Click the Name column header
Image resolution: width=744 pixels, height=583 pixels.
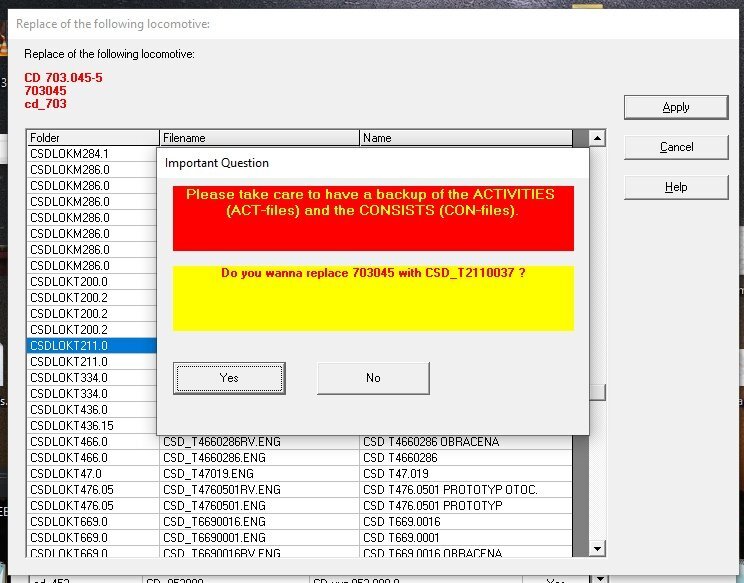click(465, 138)
